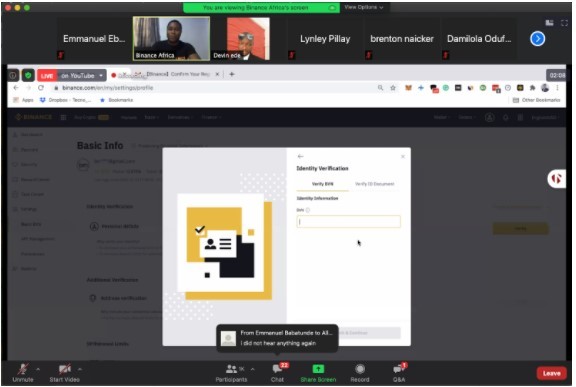Open a new browser tab
Image resolution: width=576 pixels, height=387 pixels.
coord(232,74)
